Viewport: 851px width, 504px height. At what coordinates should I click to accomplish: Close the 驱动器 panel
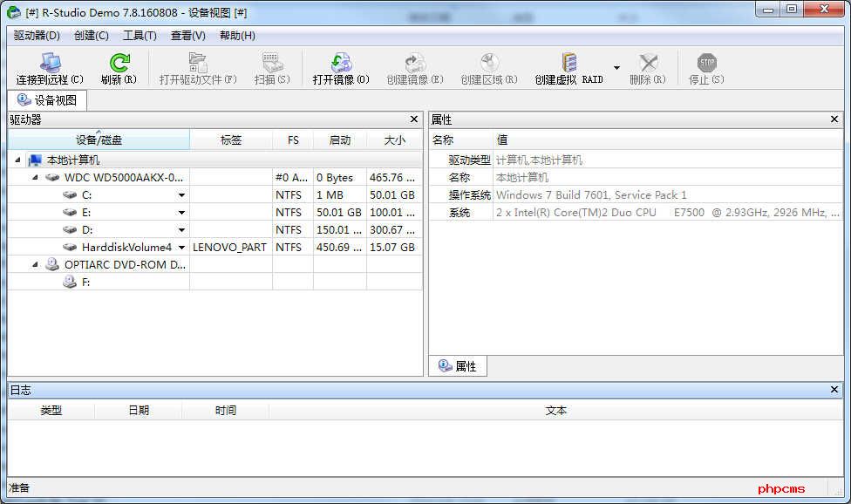pyautogui.click(x=414, y=119)
